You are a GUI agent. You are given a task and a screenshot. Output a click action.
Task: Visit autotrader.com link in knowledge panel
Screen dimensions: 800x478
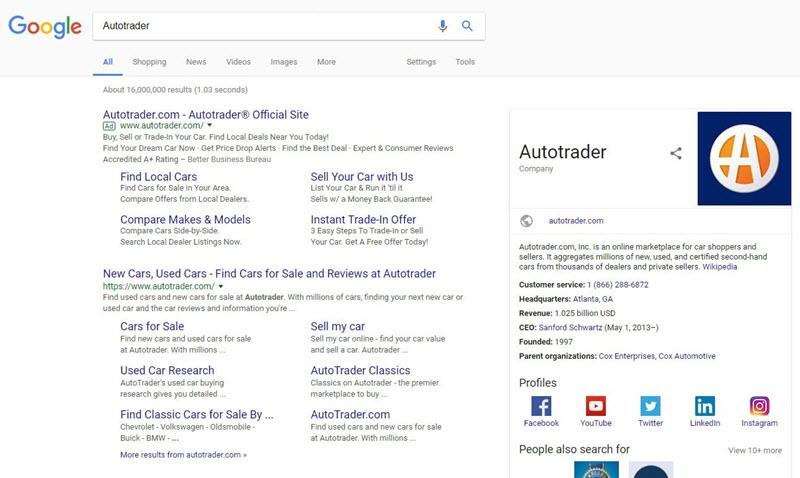tap(576, 221)
